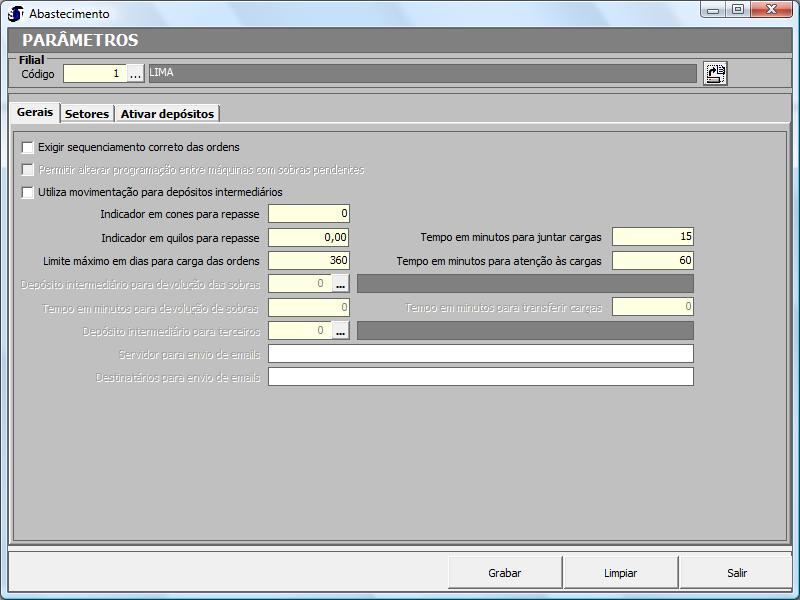This screenshot has height=600, width=800.
Task: Click the Tempo para juntar cargas field
Action: pyautogui.click(x=652, y=237)
